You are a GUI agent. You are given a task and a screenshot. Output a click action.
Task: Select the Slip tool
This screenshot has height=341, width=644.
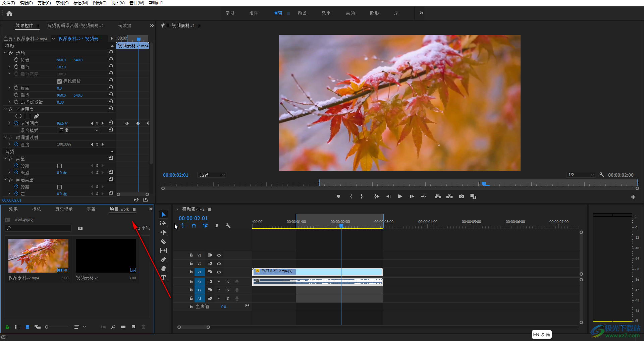[163, 250]
